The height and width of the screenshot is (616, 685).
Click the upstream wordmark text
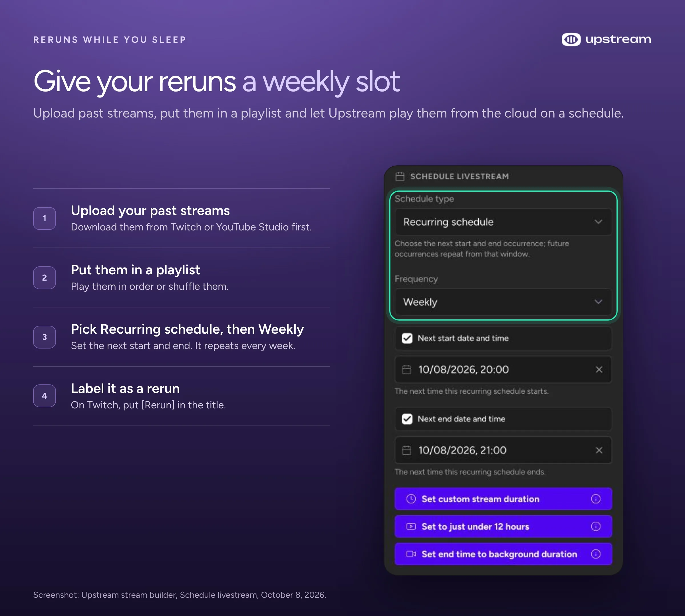click(x=618, y=40)
